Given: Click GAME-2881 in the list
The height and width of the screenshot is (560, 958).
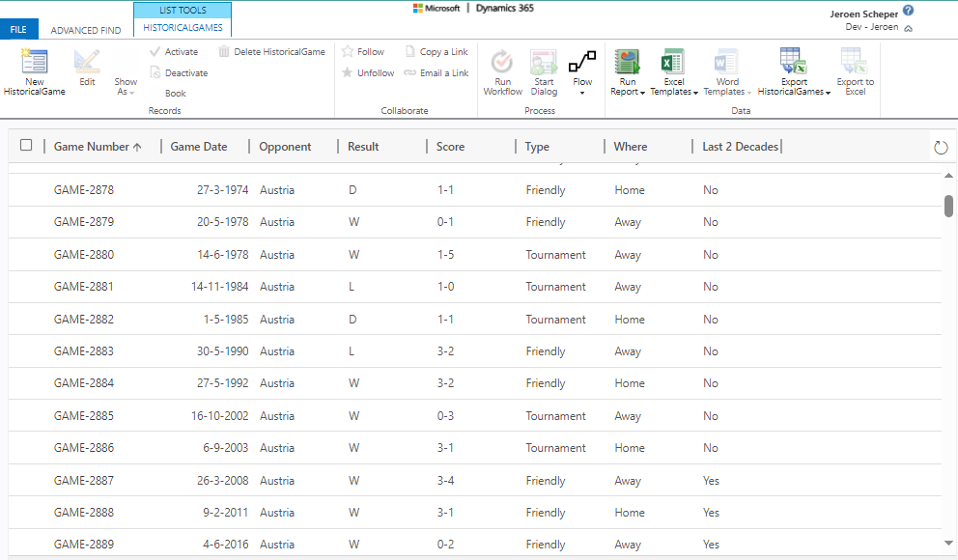Looking at the screenshot, I should coord(84,287).
